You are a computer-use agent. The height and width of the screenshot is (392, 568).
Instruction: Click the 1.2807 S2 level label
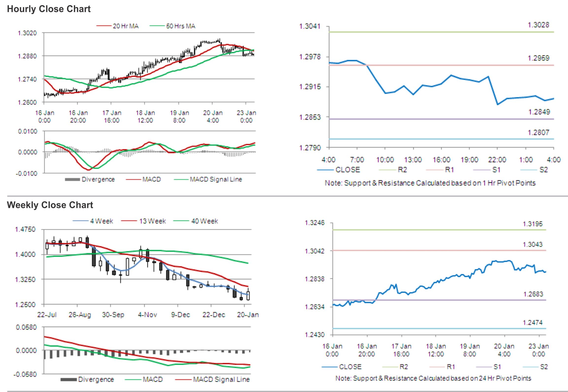point(538,133)
